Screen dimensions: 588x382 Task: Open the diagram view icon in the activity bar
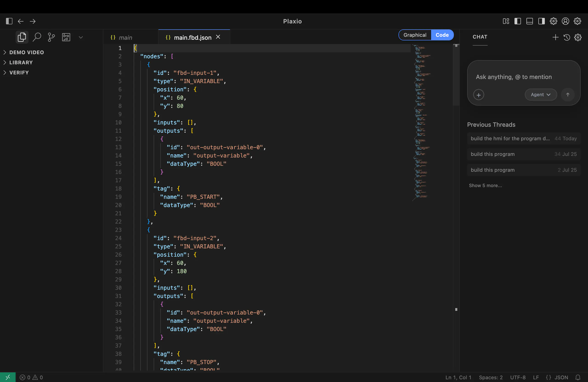66,37
